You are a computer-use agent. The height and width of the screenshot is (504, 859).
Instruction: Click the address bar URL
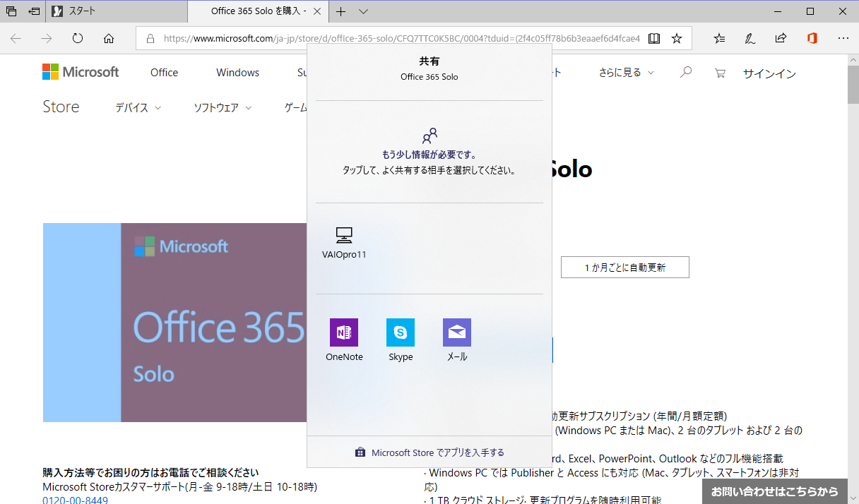point(401,39)
